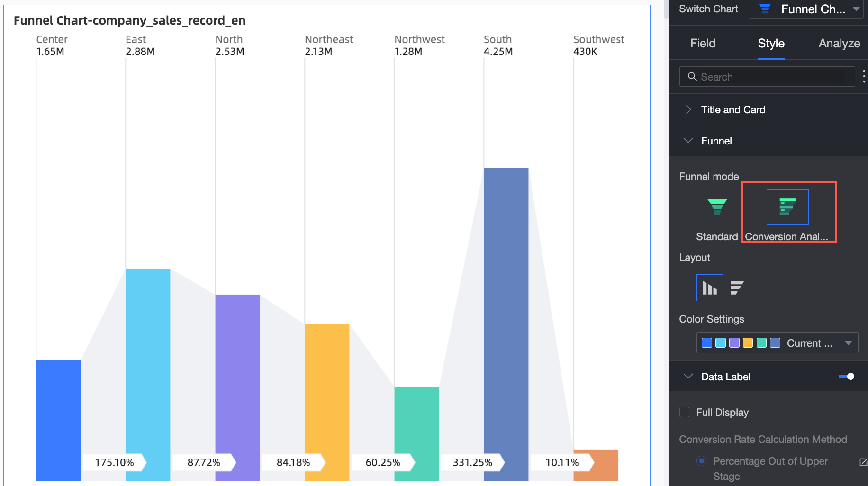Screen dimensions: 868x486
Task: Click the funnel icon in the chart switcher
Action: tap(765, 9)
